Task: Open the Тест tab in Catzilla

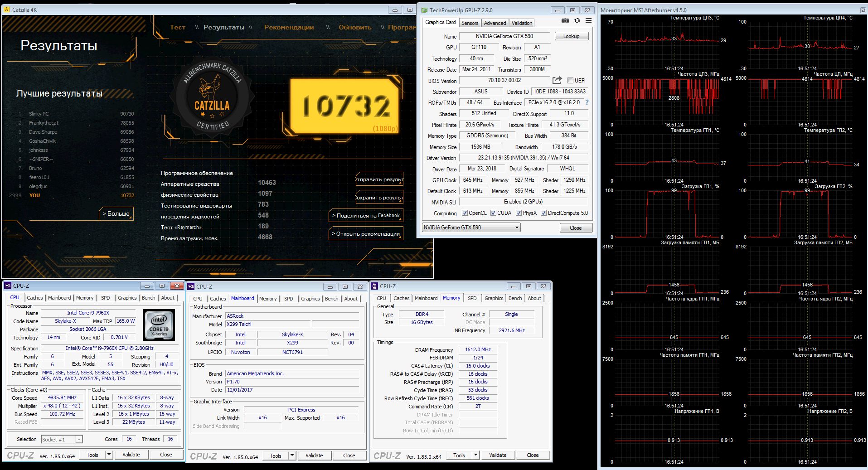Action: click(178, 27)
